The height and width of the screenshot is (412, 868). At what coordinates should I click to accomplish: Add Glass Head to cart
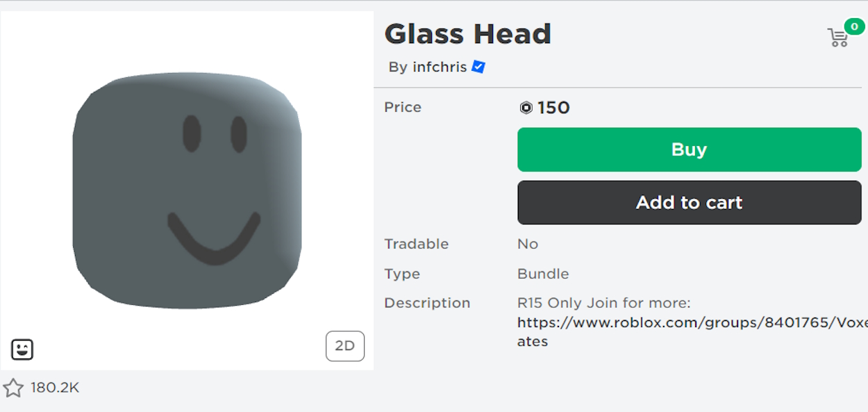tap(689, 202)
